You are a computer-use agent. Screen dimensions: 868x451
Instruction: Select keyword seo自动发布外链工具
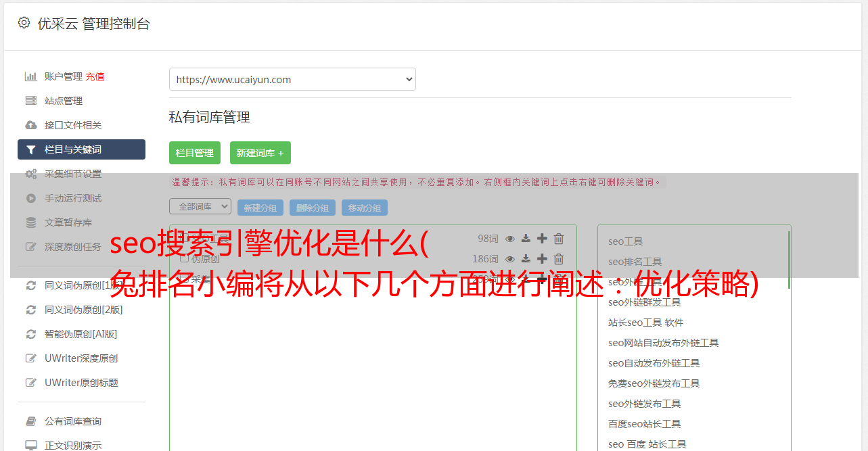click(654, 363)
